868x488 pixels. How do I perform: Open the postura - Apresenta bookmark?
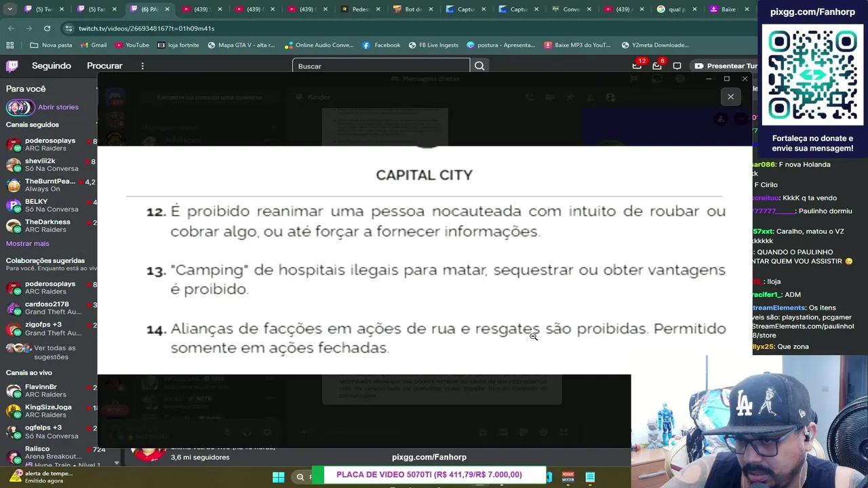pos(501,45)
